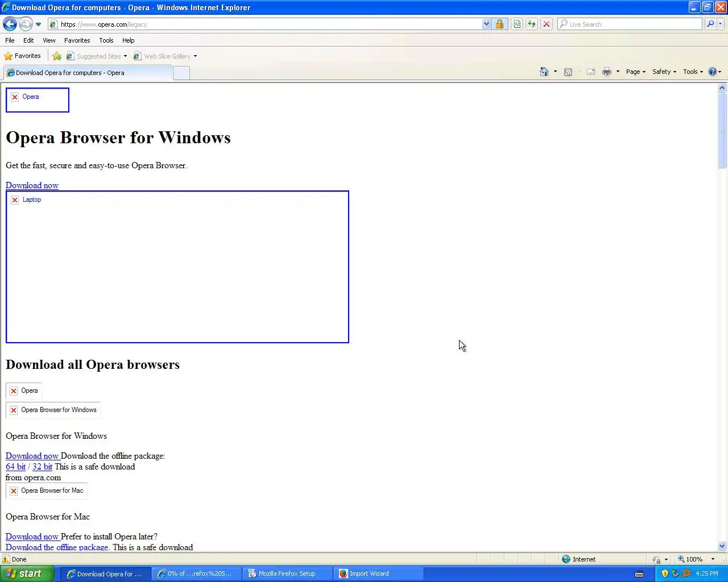This screenshot has width=728, height=582.
Task: Click the RSS Feeds icon
Action: pos(568,72)
